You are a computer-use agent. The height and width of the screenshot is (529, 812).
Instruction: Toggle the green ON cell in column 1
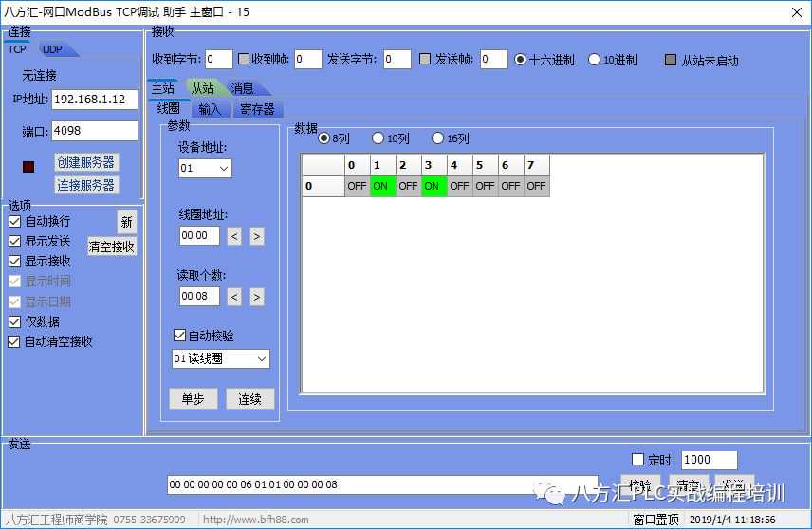coord(381,186)
